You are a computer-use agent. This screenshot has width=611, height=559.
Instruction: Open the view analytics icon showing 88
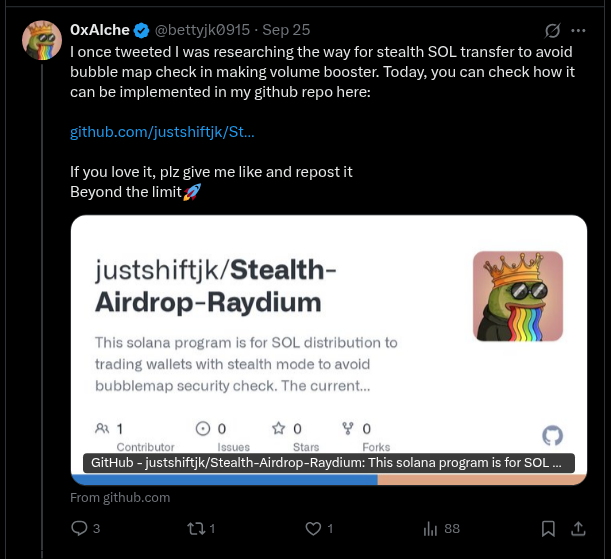tap(432, 528)
